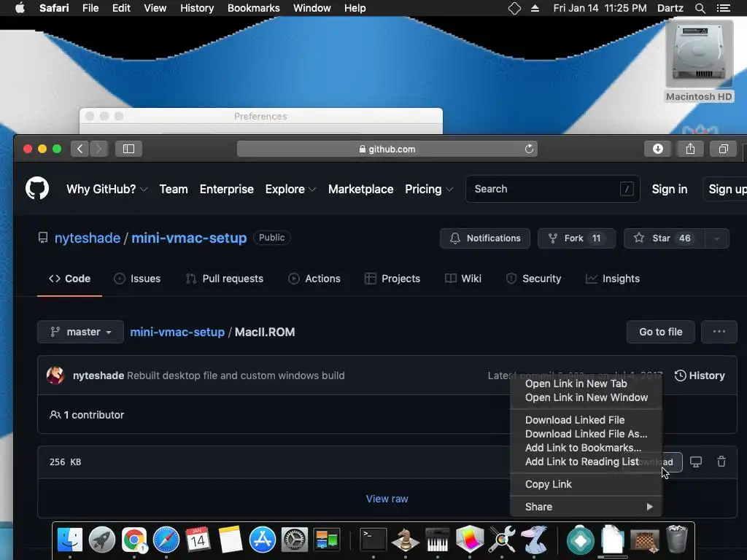Open the mini-vmac-setup repository title link
Viewport: 747px width, 560px height.
(189, 238)
